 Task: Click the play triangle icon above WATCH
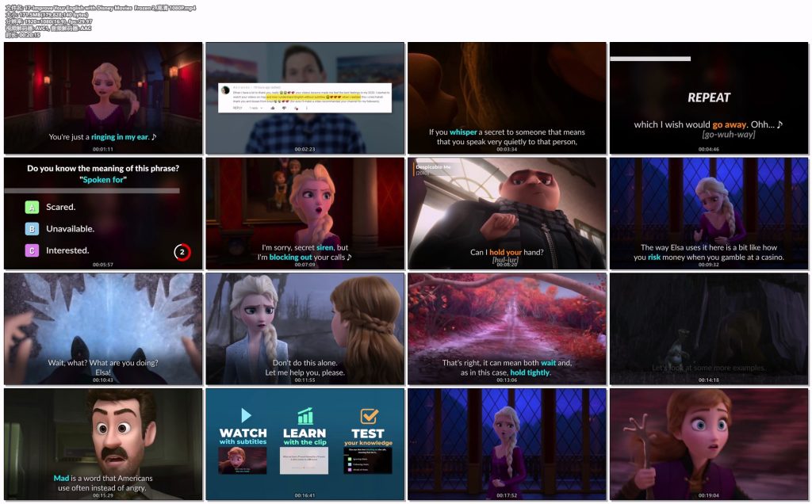[246, 415]
